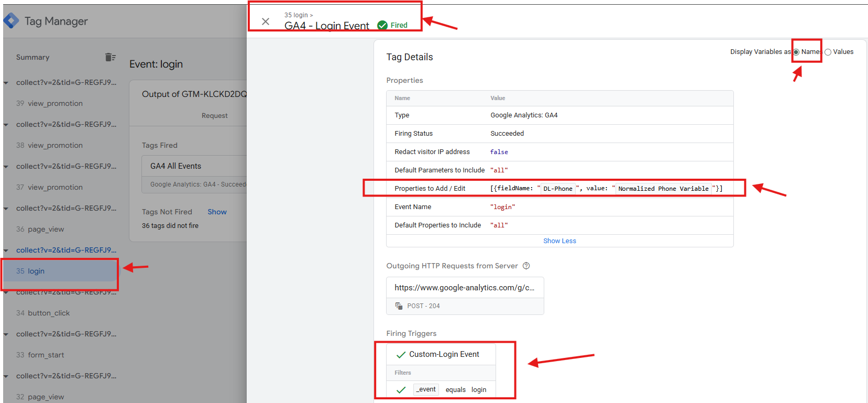Open the Summary view
This screenshot has width=868, height=403.
pyautogui.click(x=32, y=57)
